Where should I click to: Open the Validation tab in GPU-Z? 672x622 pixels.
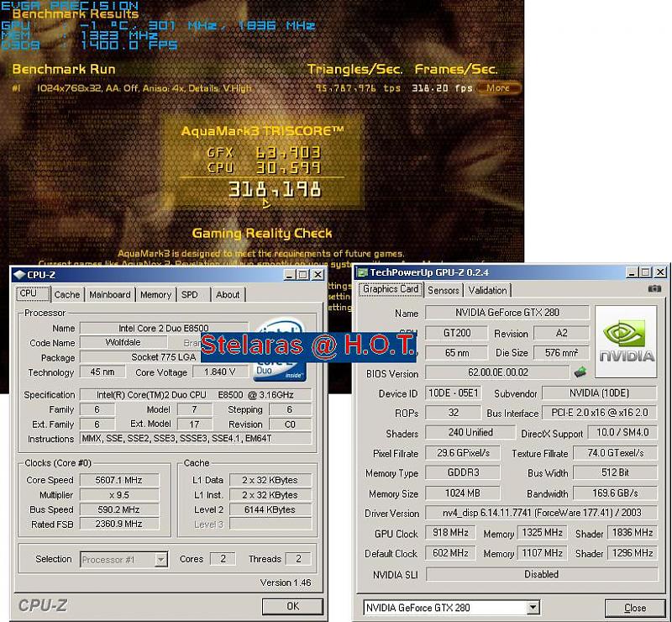(x=487, y=291)
